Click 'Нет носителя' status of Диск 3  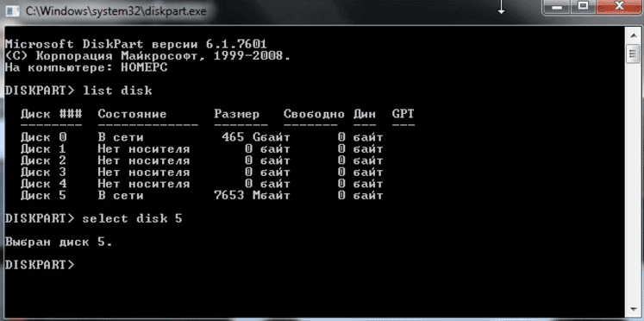(x=144, y=173)
